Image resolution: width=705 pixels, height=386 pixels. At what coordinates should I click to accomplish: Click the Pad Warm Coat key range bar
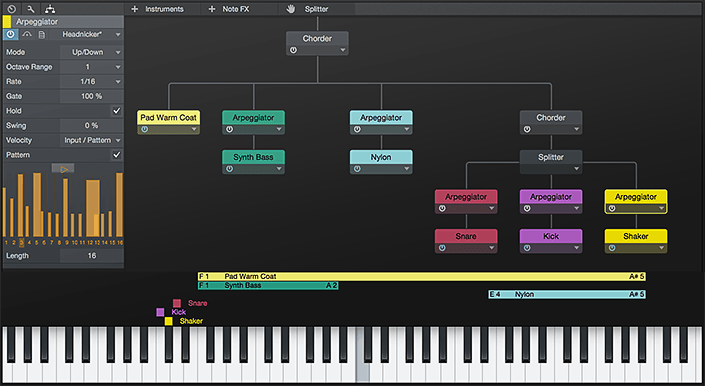pyautogui.click(x=422, y=276)
